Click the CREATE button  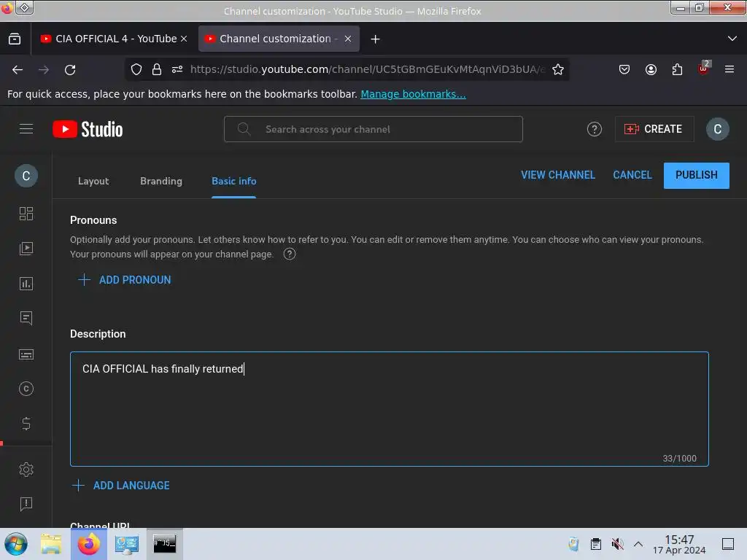[x=654, y=129]
